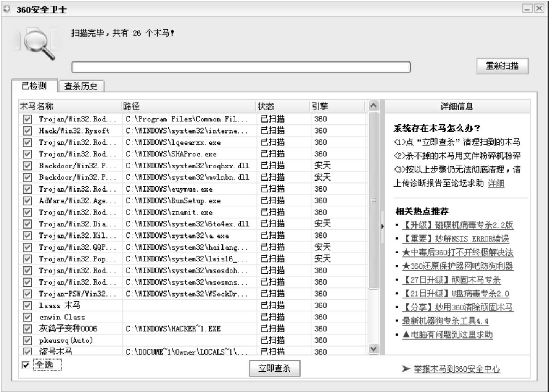This screenshot has height=392, width=549.
Task: Open the 详细 link in the help text
Action: point(496,183)
